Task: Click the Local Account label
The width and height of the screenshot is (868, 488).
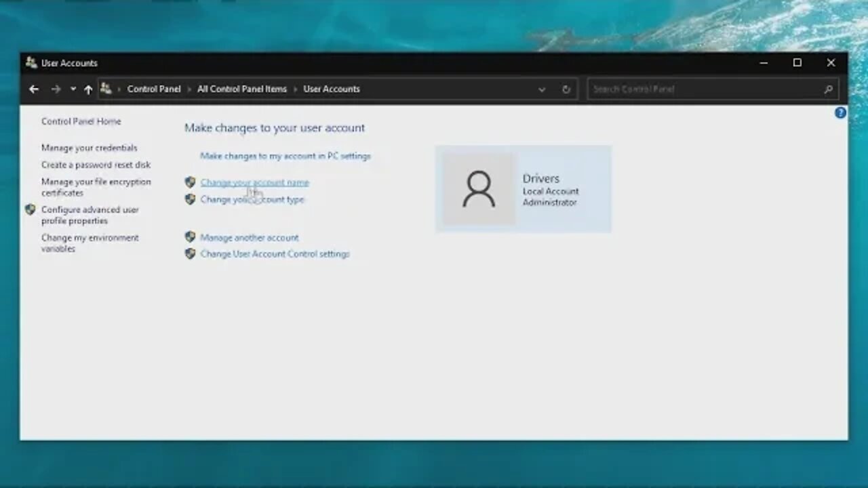Action: 551,192
